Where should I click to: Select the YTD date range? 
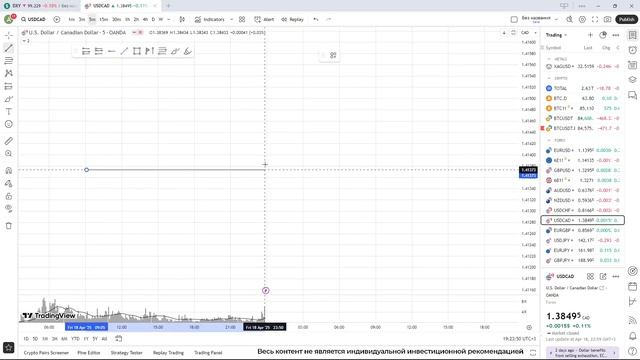tap(76, 339)
